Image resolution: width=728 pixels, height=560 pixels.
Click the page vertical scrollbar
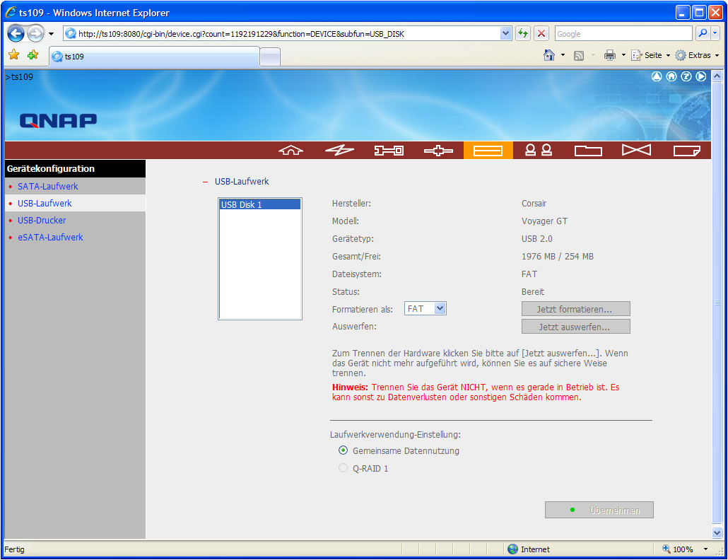717,304
